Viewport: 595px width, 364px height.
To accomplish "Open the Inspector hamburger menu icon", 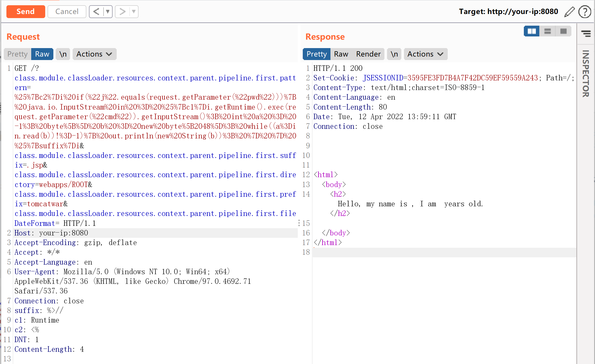I will (586, 33).
